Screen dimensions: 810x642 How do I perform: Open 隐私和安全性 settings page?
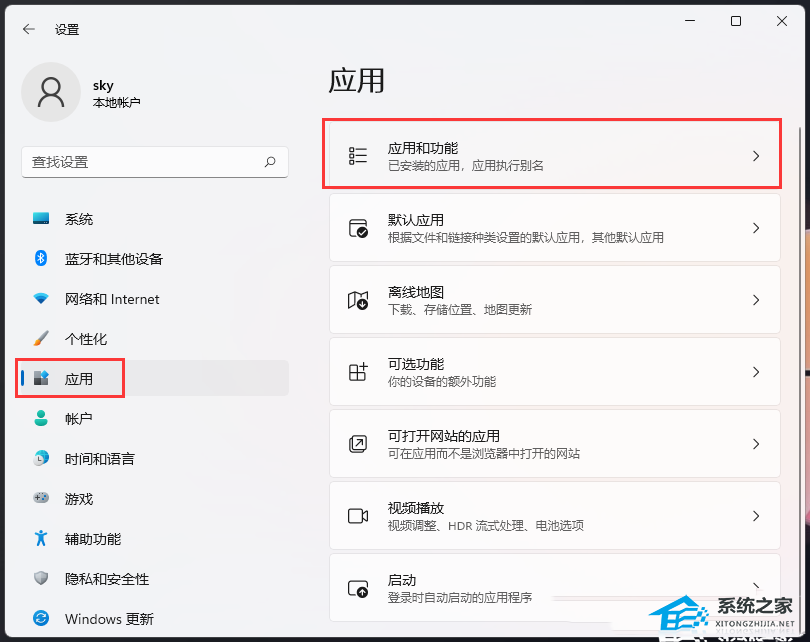coord(154,579)
